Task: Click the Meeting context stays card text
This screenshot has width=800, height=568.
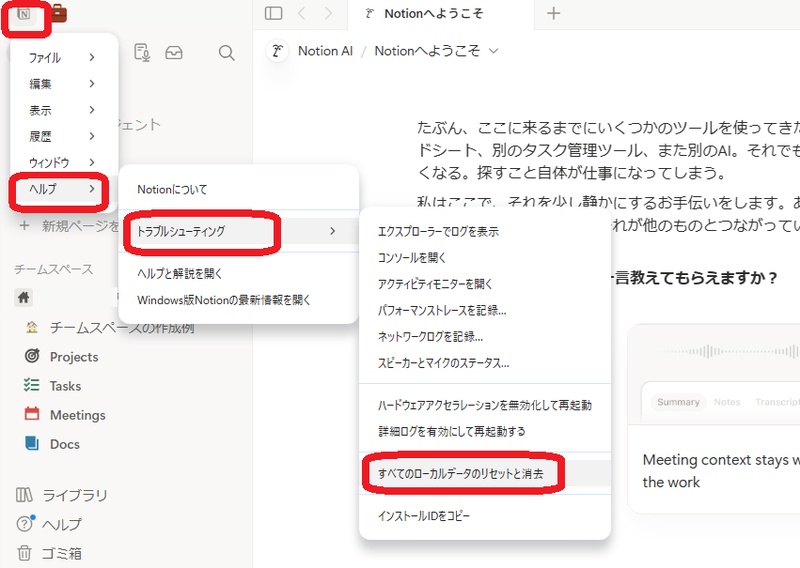Action: (720, 471)
